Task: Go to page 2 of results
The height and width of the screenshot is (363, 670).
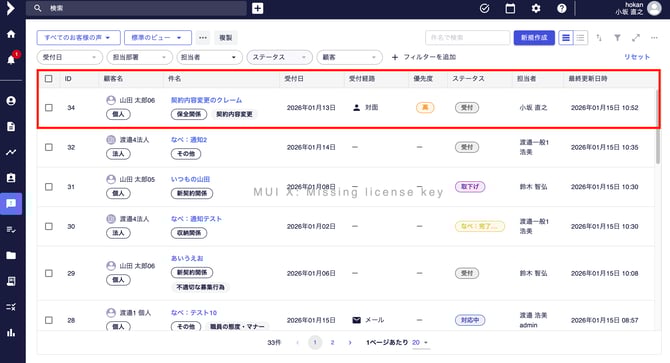Action: pyautogui.click(x=332, y=343)
